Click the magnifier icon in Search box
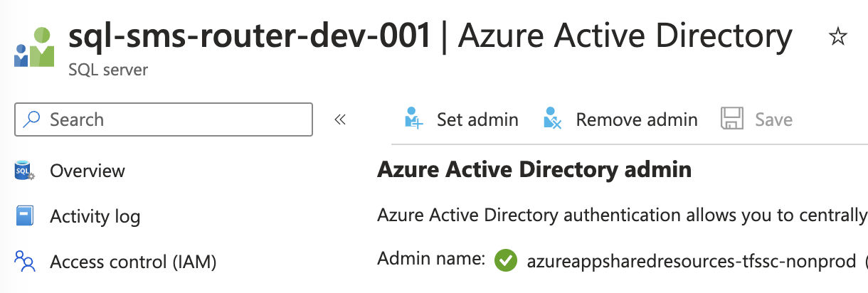The width and height of the screenshot is (868, 293). 32,119
